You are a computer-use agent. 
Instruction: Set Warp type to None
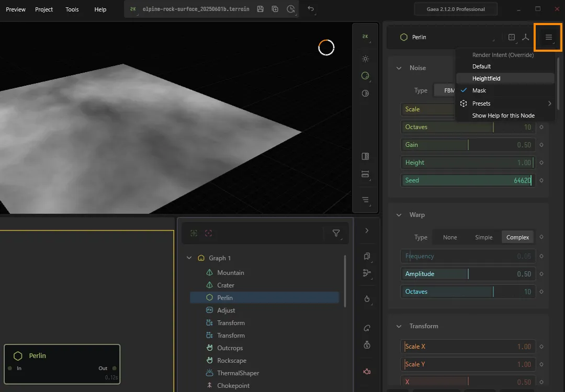pos(450,237)
